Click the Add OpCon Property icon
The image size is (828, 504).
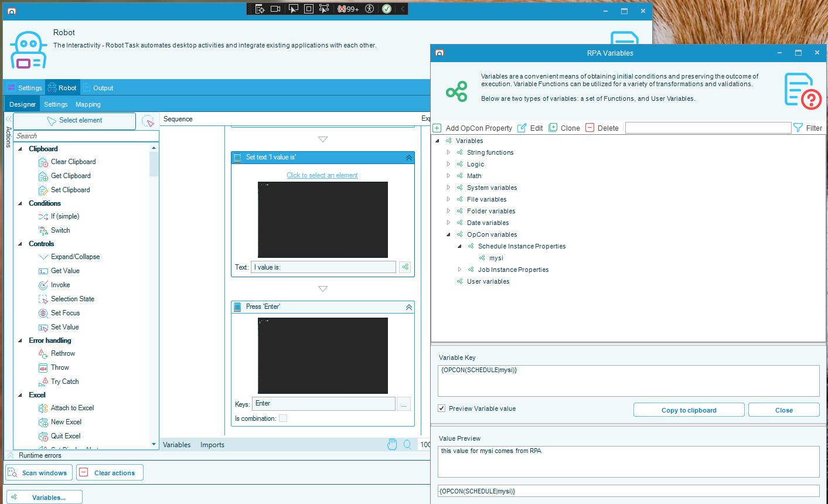[437, 127]
